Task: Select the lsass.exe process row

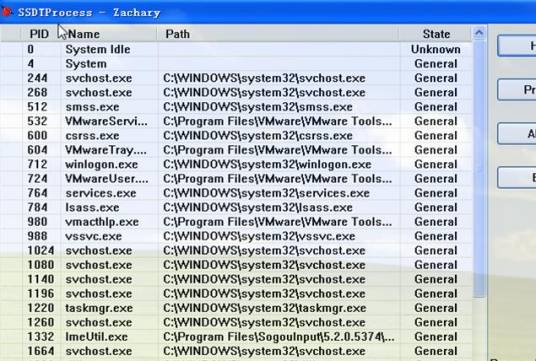Action: (236, 207)
